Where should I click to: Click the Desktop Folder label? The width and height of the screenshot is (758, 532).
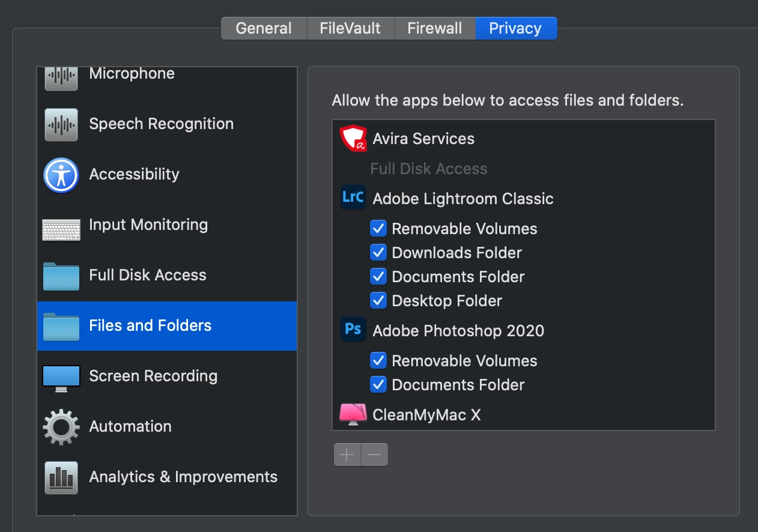447,301
